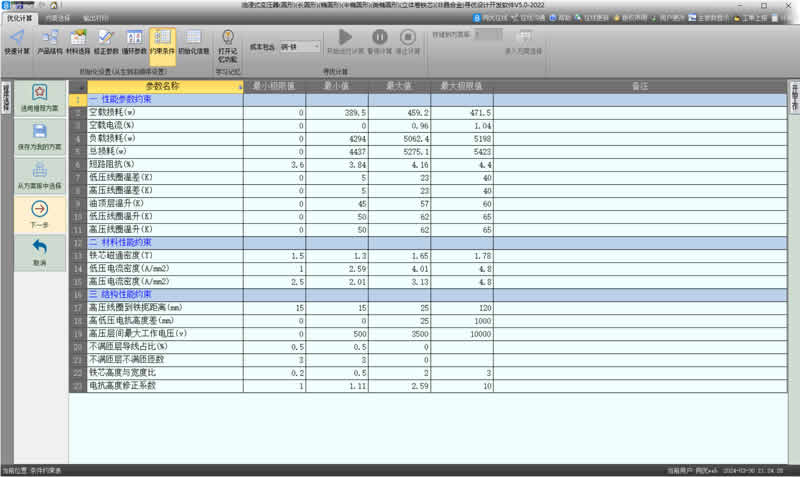Select the 铁芯磁通密度(T) row name
The height and width of the screenshot is (477, 800).
[165, 256]
